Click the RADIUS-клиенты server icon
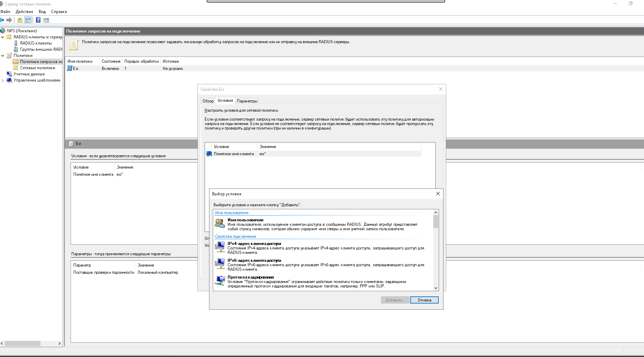Viewport: 644px width, 357px height. click(16, 43)
